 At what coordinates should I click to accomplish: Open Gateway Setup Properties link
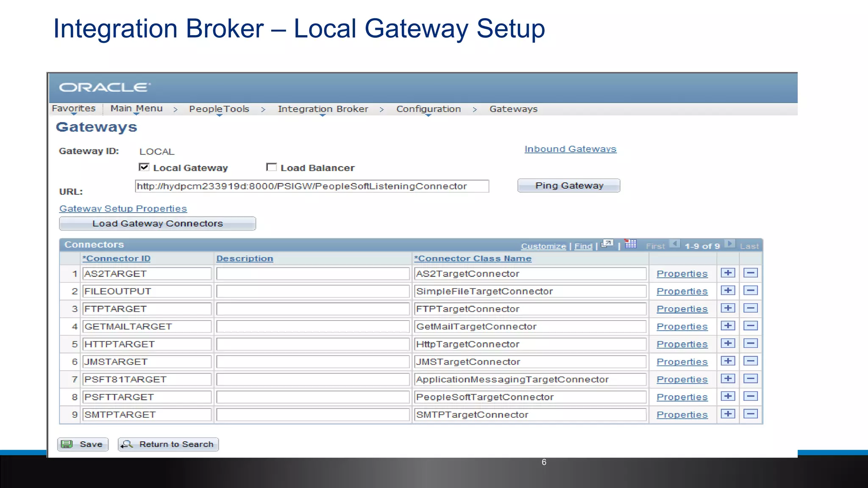click(123, 208)
